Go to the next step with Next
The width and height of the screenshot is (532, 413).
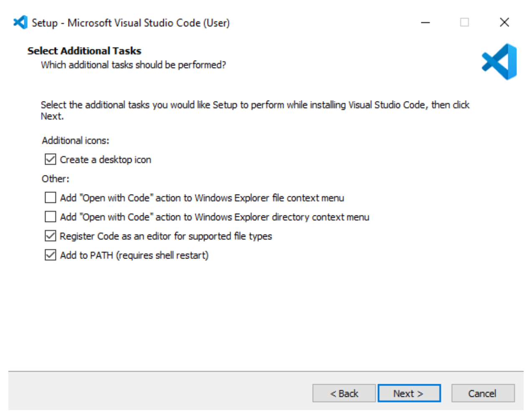coord(409,393)
